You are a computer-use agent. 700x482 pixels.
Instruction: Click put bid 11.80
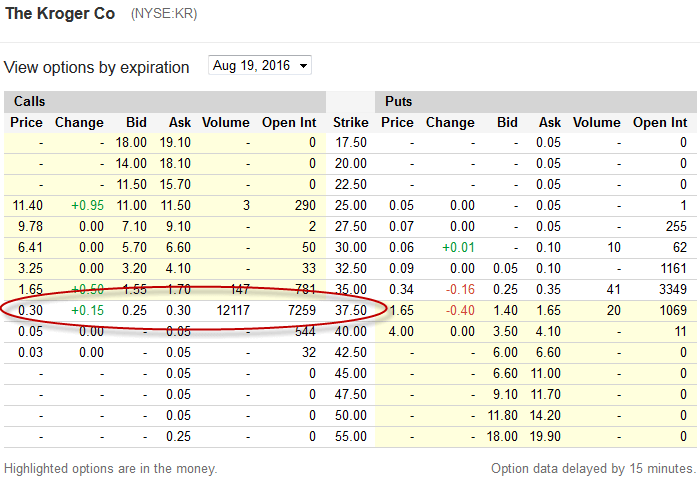click(x=503, y=415)
